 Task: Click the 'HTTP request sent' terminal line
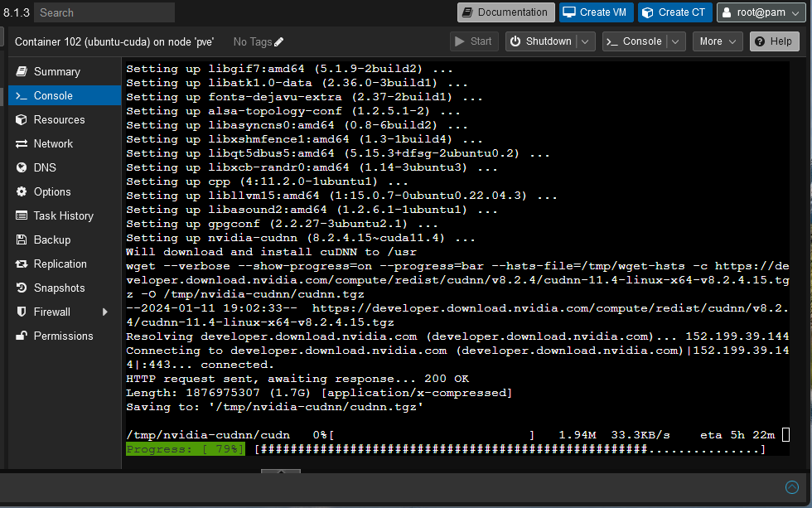point(297,379)
